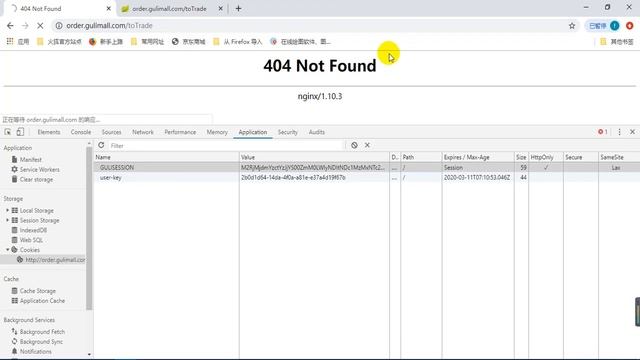Collapse the Cookies tree node
Viewport: 640px width, 360px height.
(x=7, y=249)
